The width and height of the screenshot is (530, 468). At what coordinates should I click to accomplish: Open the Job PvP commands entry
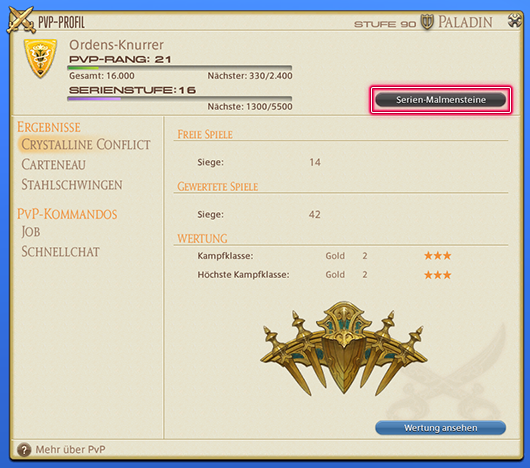click(31, 232)
